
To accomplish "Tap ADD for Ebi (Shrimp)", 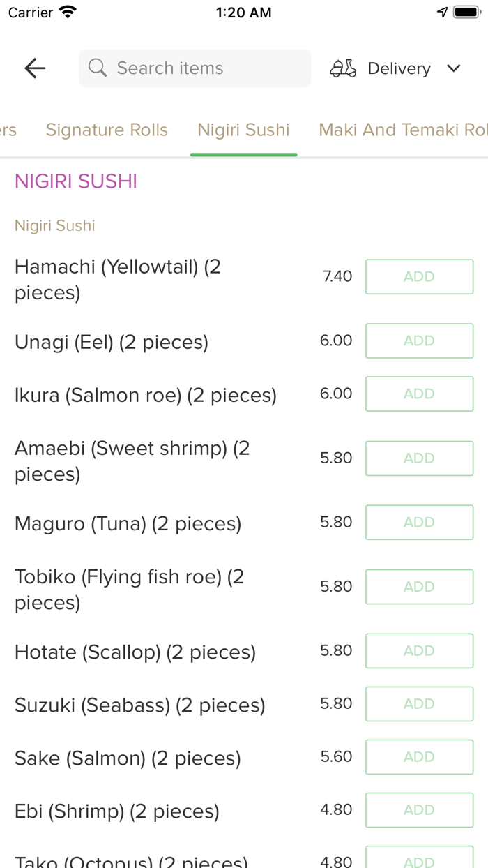I will [x=419, y=809].
